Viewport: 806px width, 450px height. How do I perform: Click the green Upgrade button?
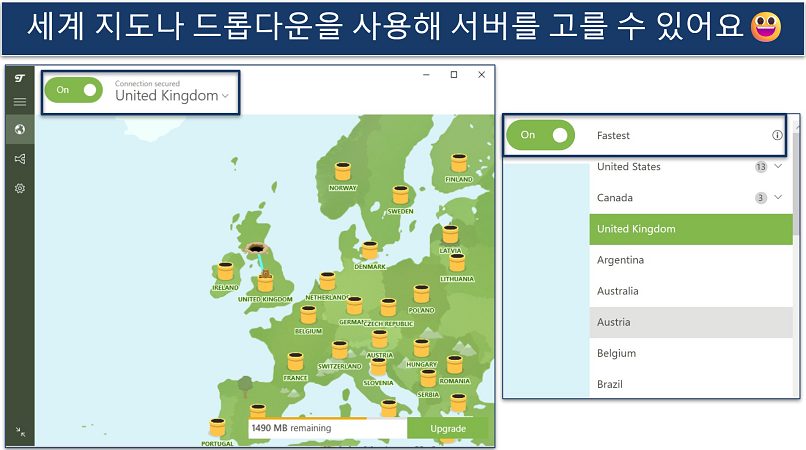(x=448, y=428)
